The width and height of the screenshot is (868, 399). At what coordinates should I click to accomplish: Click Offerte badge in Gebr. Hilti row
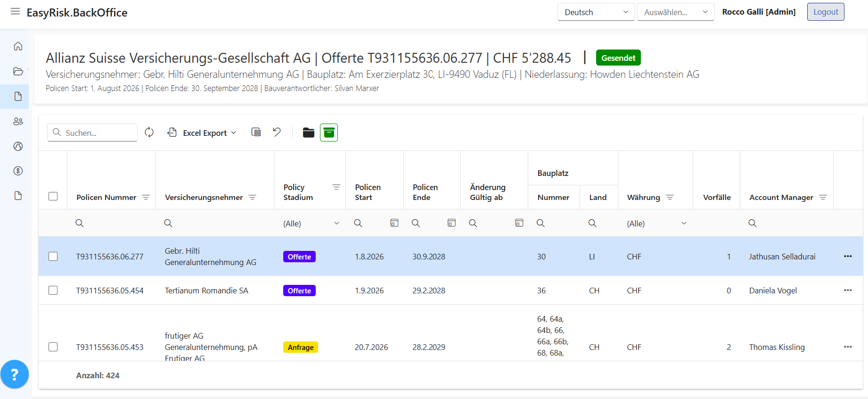click(299, 257)
